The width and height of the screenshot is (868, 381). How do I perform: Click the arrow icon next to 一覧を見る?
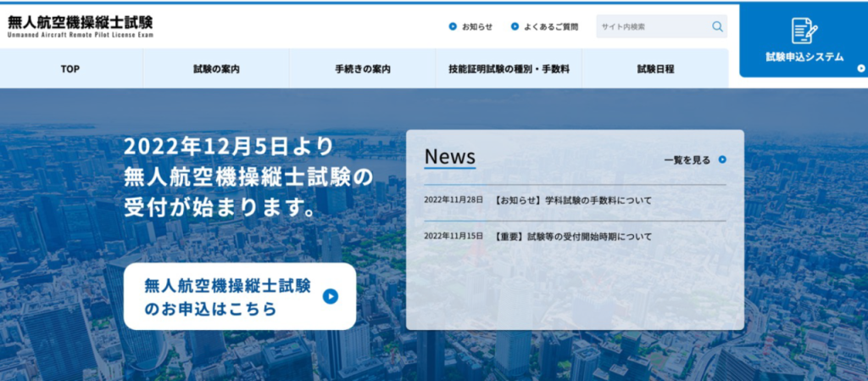722,160
